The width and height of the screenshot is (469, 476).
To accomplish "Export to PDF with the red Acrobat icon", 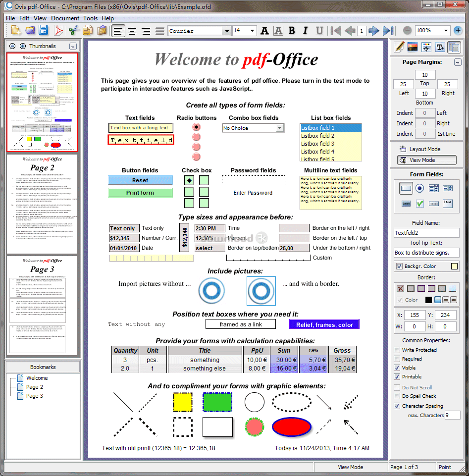I will tap(58, 30).
